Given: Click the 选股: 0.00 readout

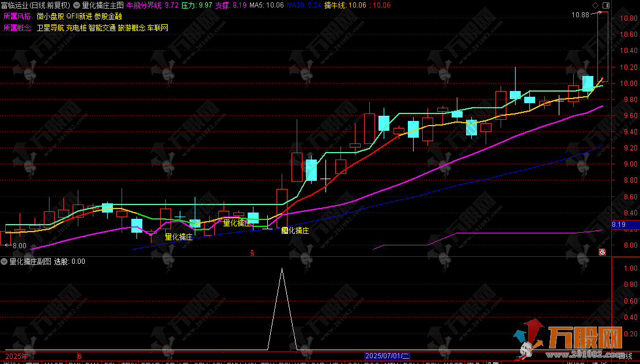Looking at the screenshot, I should tap(69, 261).
